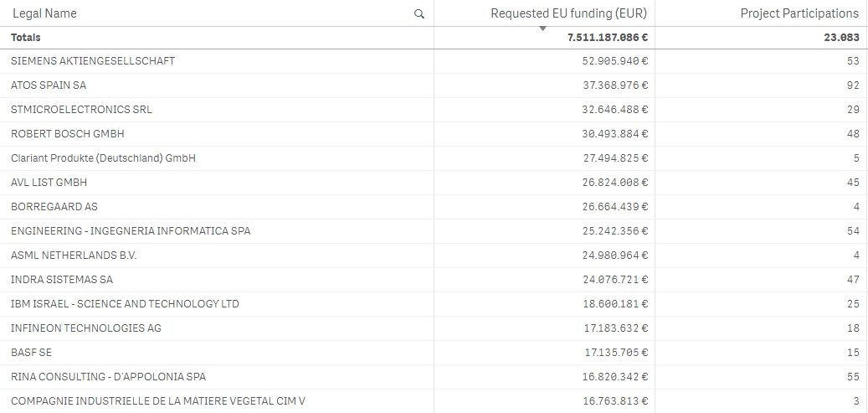This screenshot has height=413, width=868.
Task: Click BASF SE legal name cell
Action: [31, 353]
